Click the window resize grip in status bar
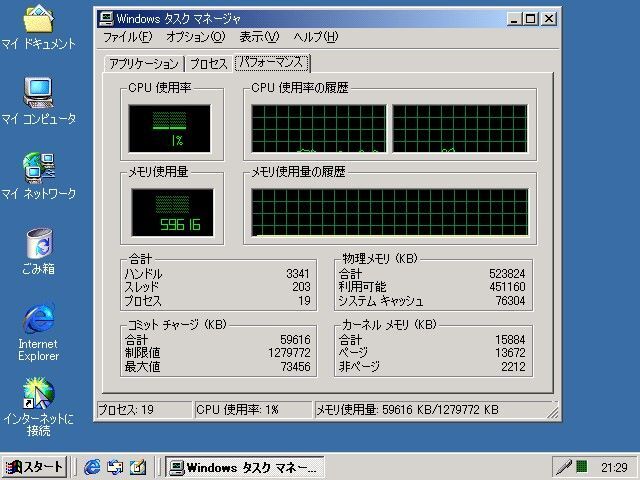The height and width of the screenshot is (480, 640). pos(553,413)
